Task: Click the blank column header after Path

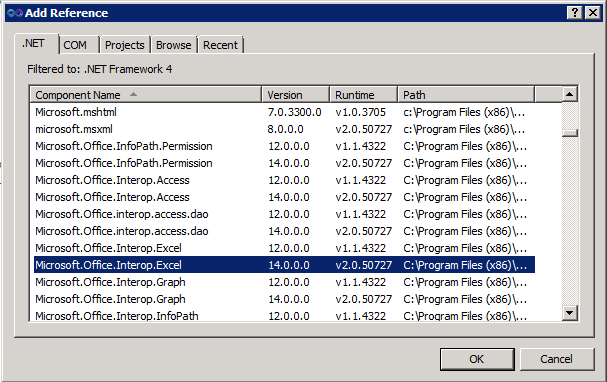Action: pos(548,95)
